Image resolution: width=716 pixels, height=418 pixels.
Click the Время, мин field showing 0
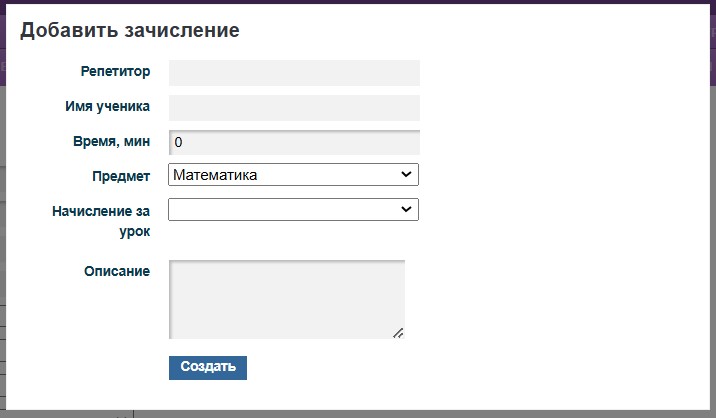point(294,142)
